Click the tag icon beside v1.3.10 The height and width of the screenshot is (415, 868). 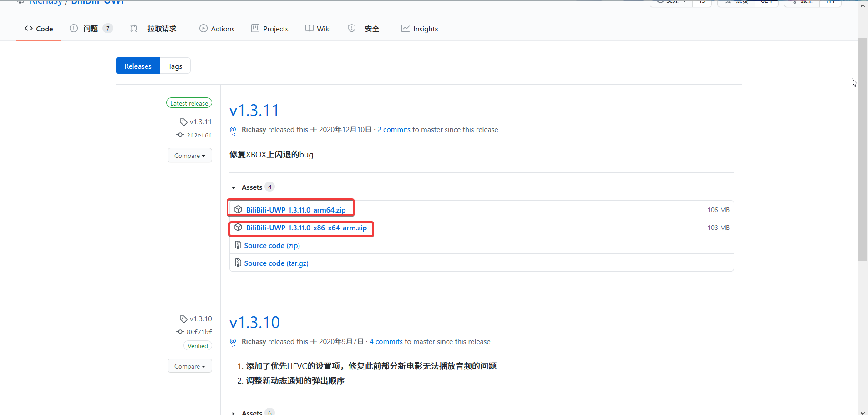[x=183, y=319]
